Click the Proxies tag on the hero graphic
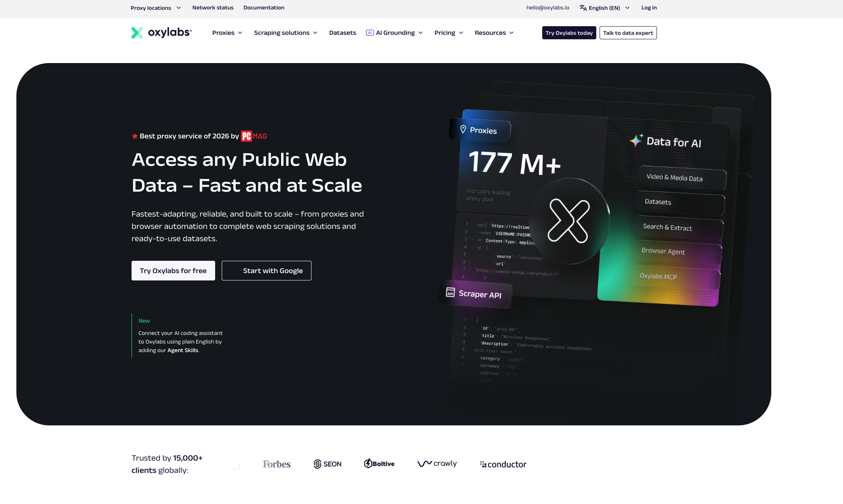This screenshot has width=843, height=504. [480, 130]
